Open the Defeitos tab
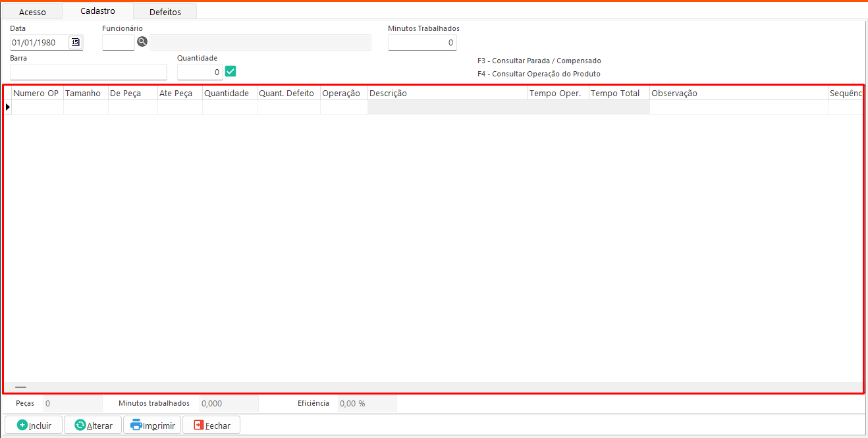The image size is (868, 438). tap(165, 12)
